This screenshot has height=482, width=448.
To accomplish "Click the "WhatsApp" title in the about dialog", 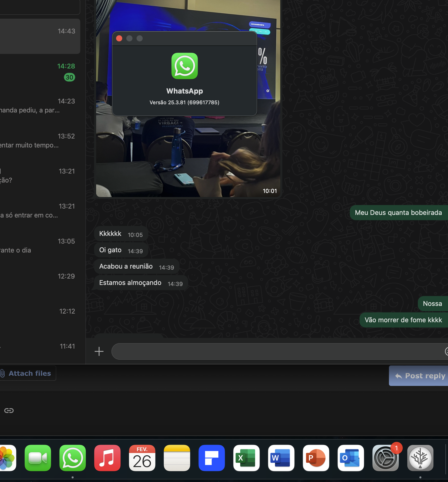I will pyautogui.click(x=185, y=91).
